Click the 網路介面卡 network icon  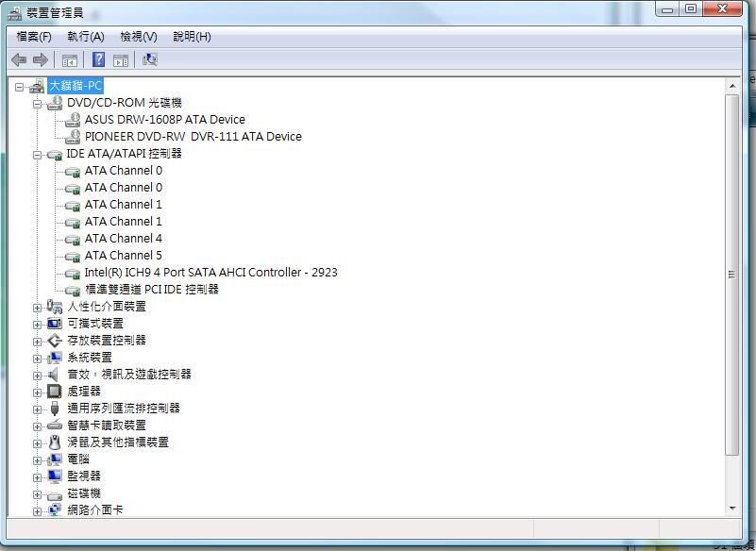point(55,510)
